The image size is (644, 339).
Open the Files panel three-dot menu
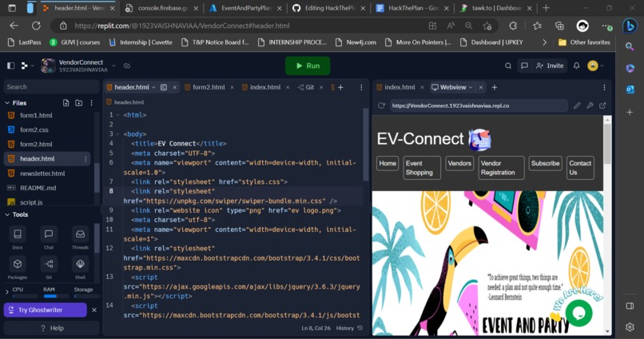tap(92, 102)
